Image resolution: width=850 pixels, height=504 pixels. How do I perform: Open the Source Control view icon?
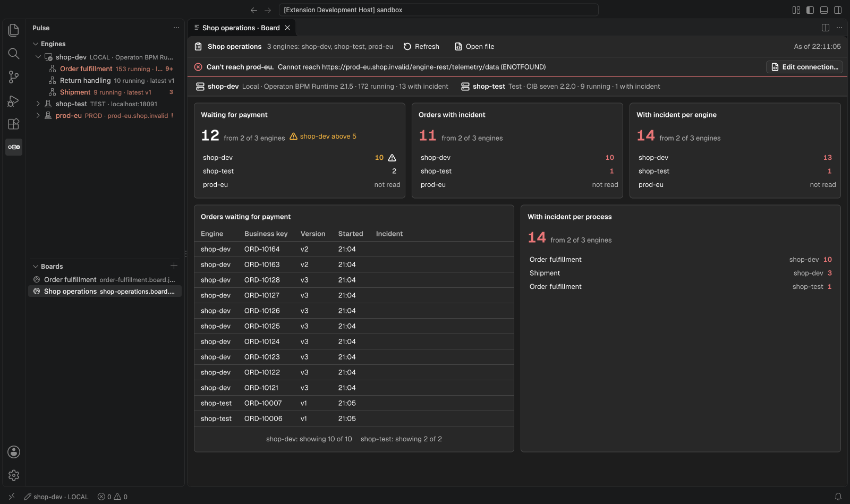(x=14, y=77)
